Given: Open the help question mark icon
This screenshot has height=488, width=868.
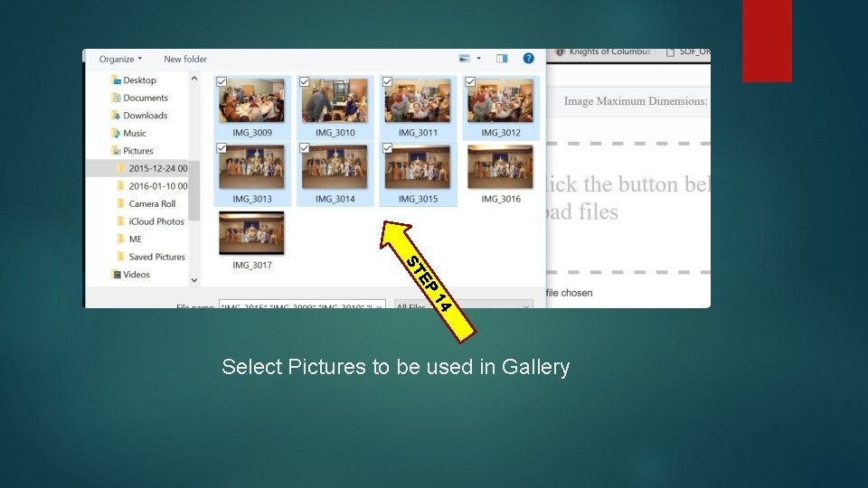Looking at the screenshot, I should 528,58.
